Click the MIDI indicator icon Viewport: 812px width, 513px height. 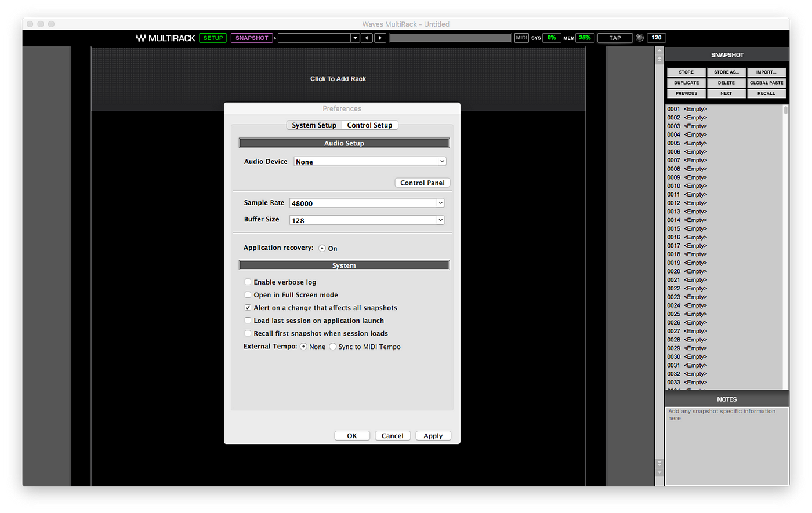tap(521, 38)
